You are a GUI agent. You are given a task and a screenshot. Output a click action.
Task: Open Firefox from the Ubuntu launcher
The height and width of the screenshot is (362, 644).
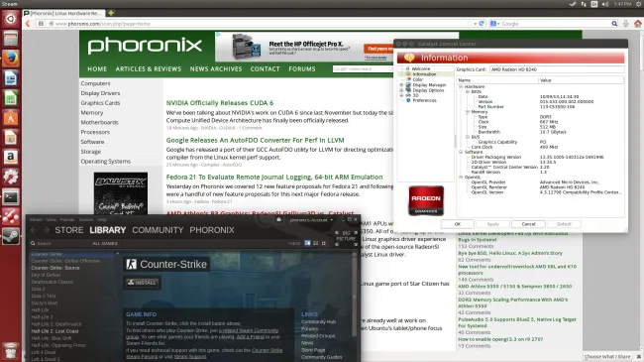(x=11, y=59)
